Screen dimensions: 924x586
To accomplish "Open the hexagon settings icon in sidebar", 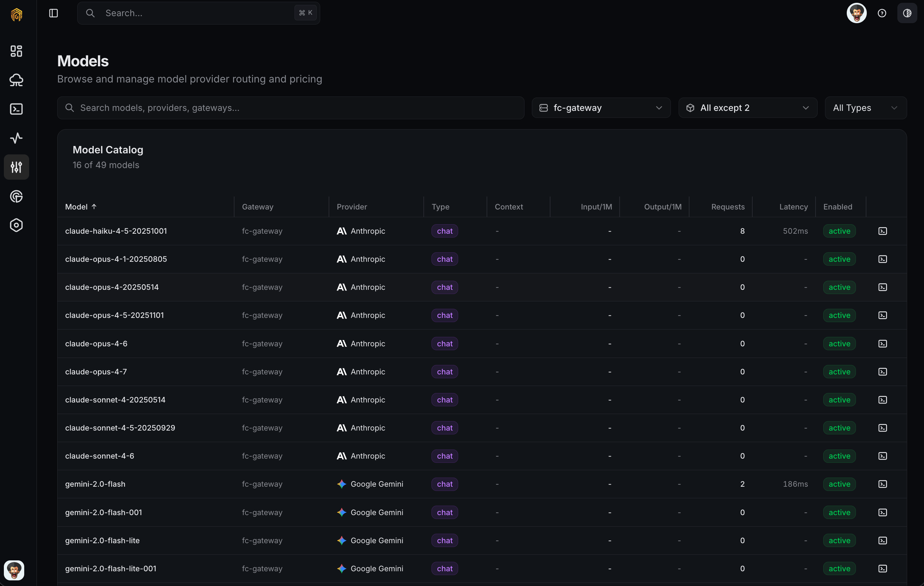I will [x=16, y=225].
